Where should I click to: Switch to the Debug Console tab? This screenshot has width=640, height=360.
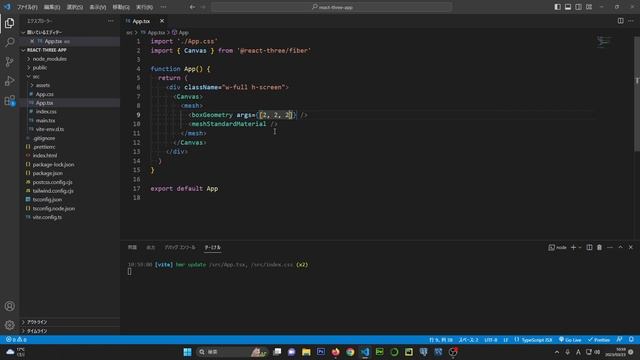pyautogui.click(x=180, y=247)
